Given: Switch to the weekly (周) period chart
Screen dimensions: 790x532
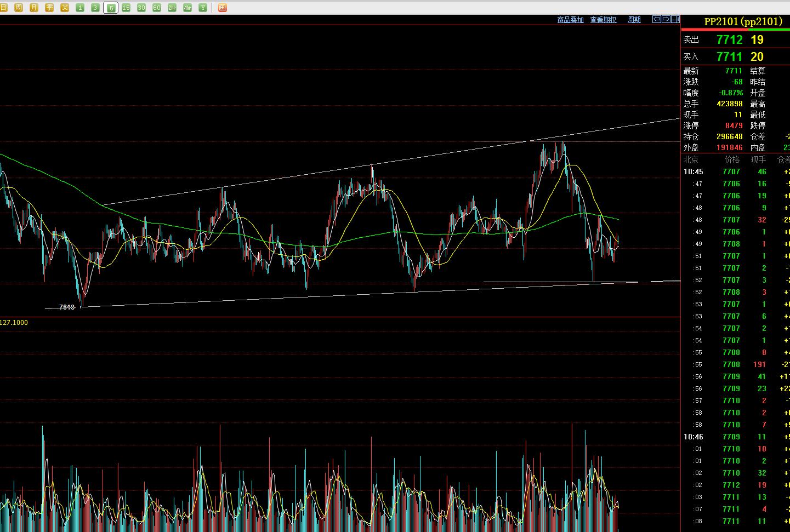Looking at the screenshot, I should pos(19,8).
